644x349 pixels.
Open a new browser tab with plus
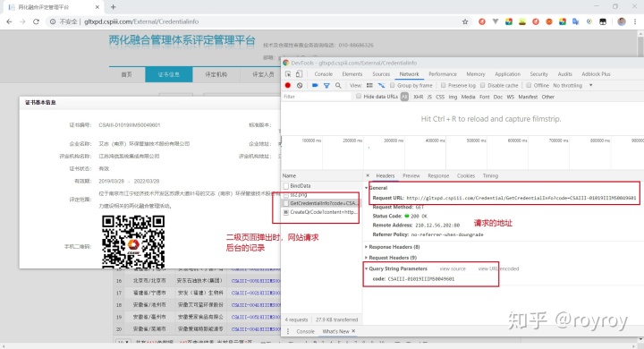[113, 7]
